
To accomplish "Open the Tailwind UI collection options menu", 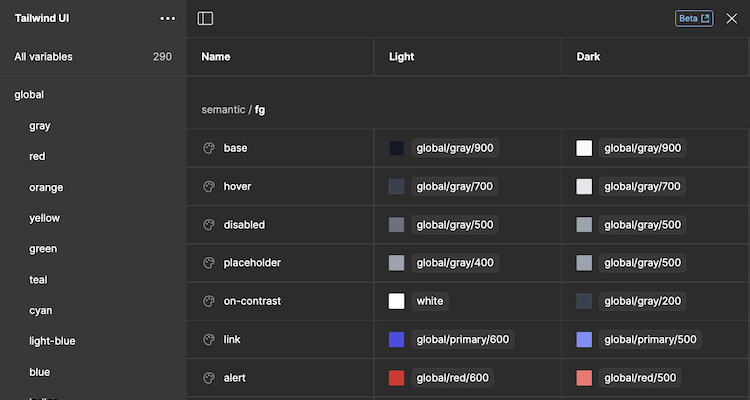I will point(167,19).
